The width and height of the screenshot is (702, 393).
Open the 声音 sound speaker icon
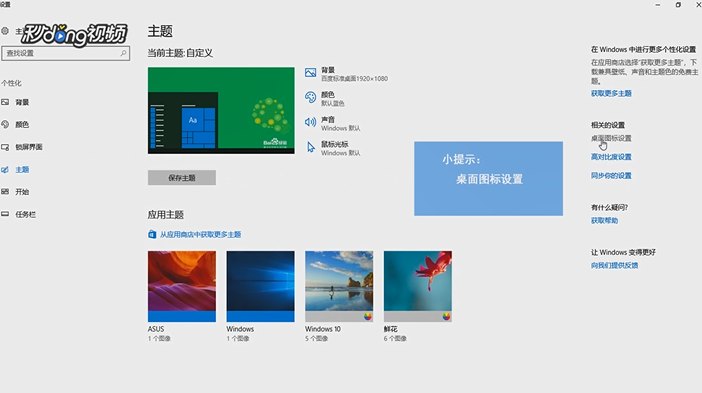coord(310,122)
